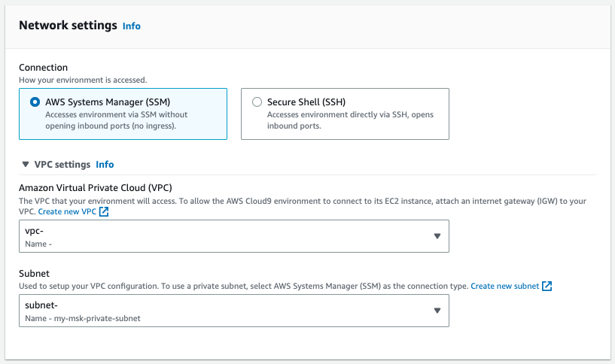The image size is (615, 364).
Task: Follow the Create new subnet link
Action: (x=505, y=286)
